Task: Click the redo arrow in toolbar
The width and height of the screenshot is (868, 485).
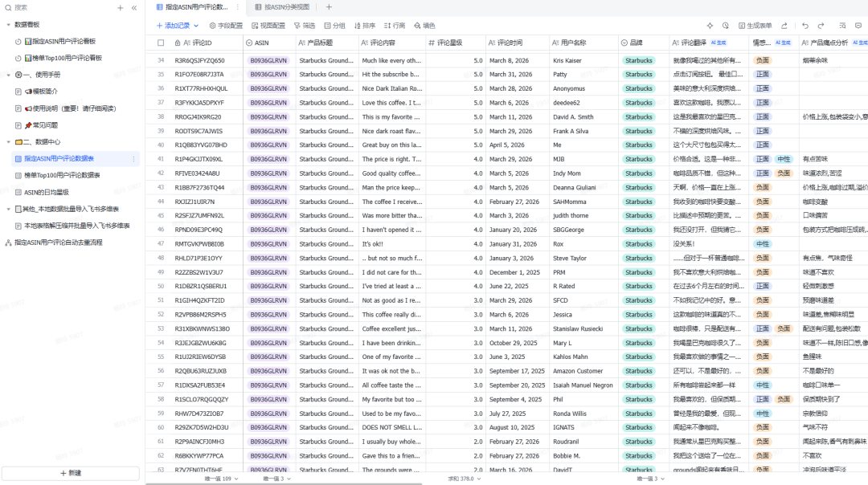Action: pos(819,26)
